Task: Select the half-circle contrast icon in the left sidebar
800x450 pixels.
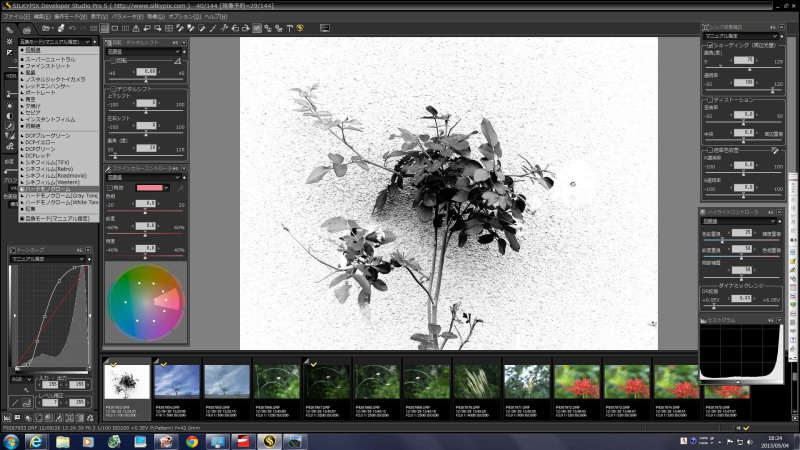Action: point(9,116)
